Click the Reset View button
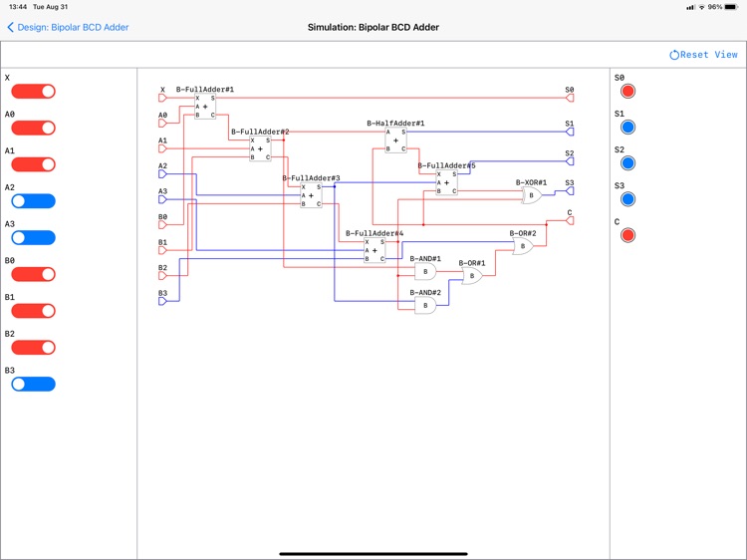Viewport: 747px width, 560px height. (703, 55)
